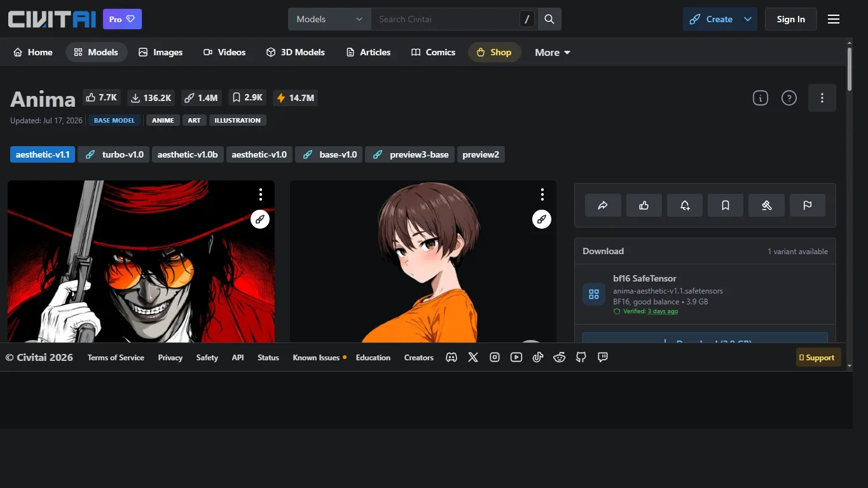Select the base-v1.0 version

tap(329, 154)
